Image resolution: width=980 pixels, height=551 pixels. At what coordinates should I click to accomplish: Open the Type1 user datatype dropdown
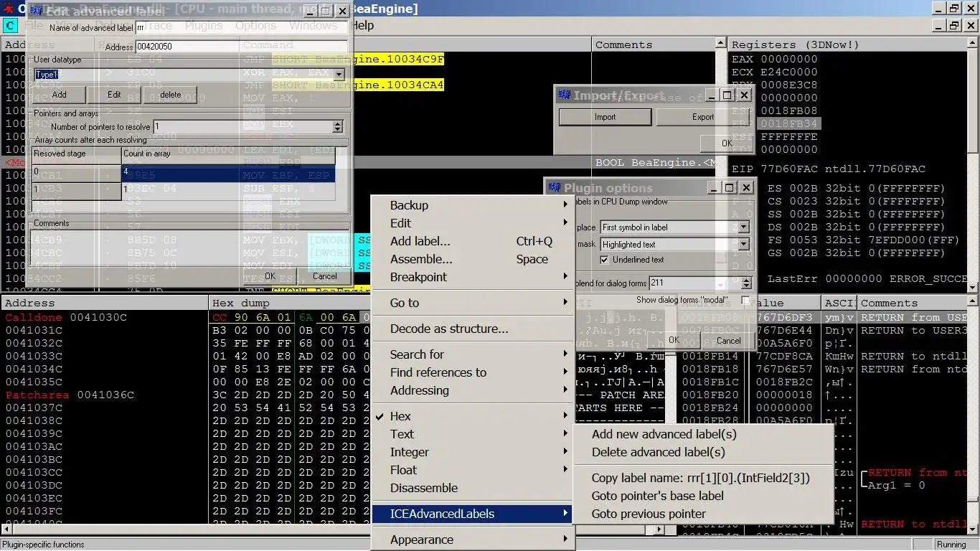(x=339, y=75)
